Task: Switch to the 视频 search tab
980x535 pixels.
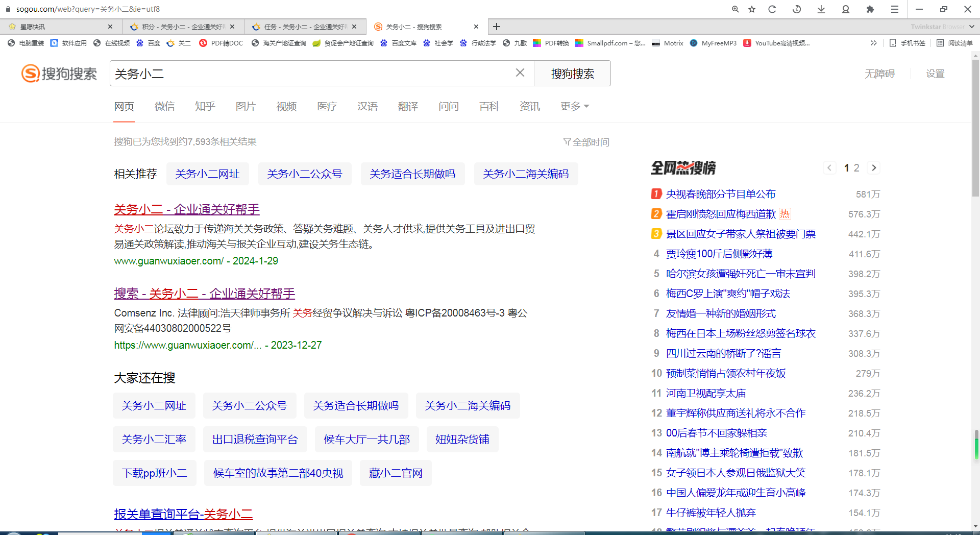Action: click(x=286, y=106)
